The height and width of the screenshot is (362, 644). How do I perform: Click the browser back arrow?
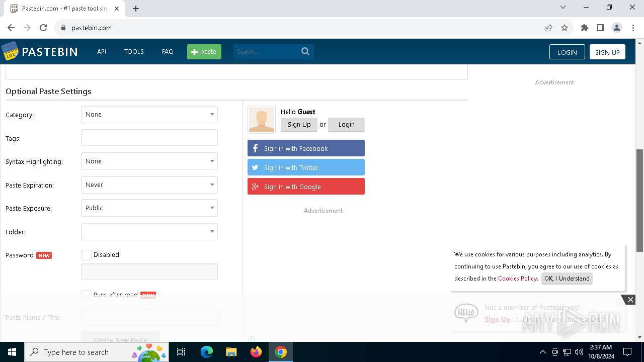(x=11, y=28)
